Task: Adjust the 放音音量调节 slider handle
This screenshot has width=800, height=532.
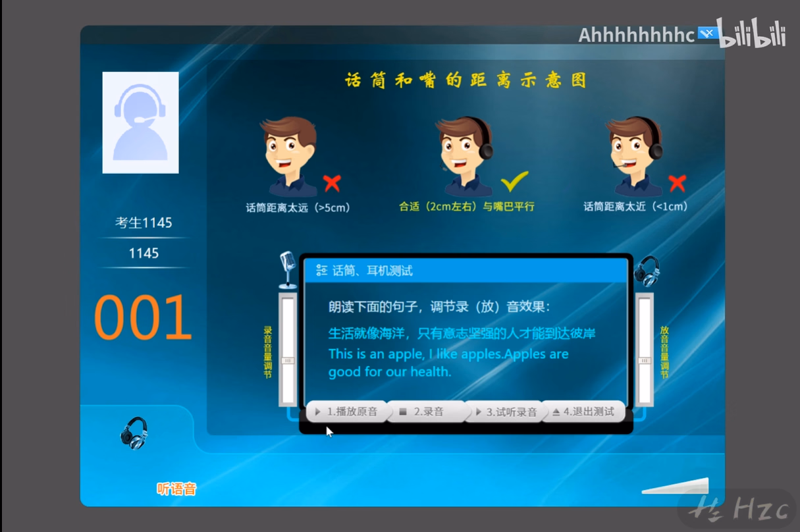Action: [x=645, y=361]
